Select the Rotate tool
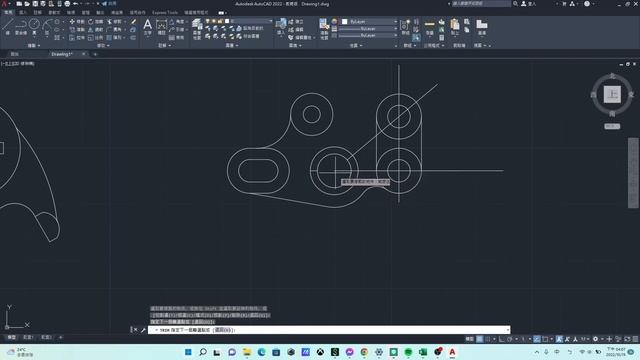640x360 pixels. coord(96,22)
